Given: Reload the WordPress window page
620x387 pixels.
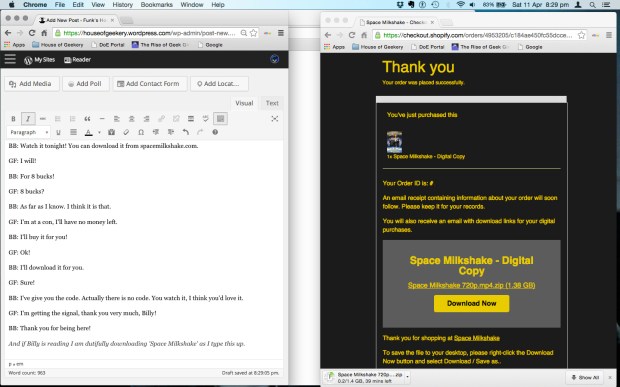Looking at the screenshot, I should click(x=32, y=33).
